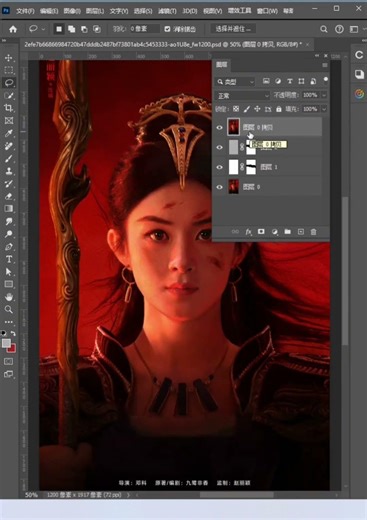Open the layer filter type dropdown
This screenshot has height=520, width=367.
(235, 81)
